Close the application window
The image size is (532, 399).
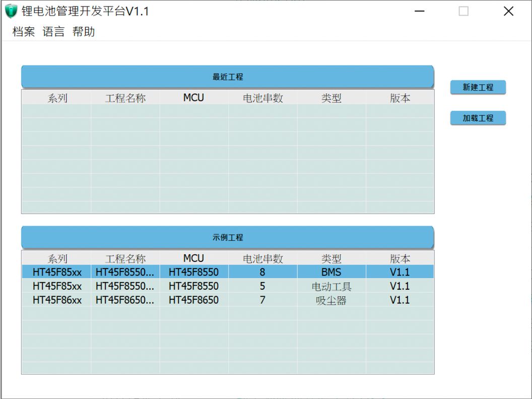(x=508, y=11)
